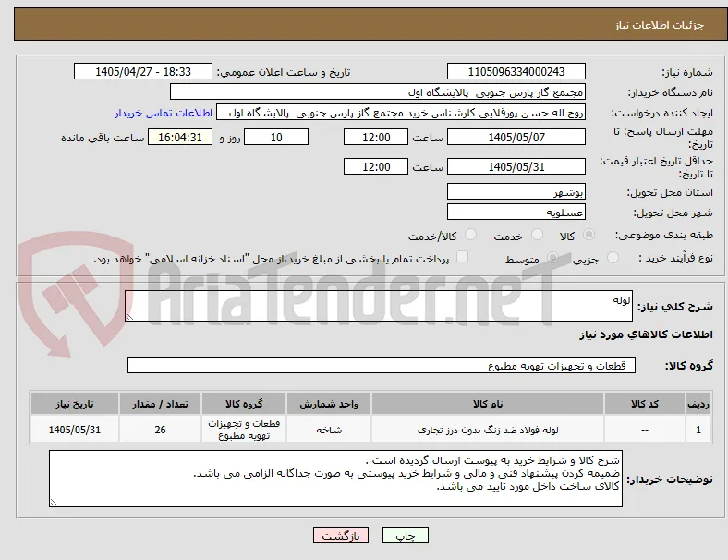Click the page title جزئیات اطلاعات نیاز

coord(660,25)
